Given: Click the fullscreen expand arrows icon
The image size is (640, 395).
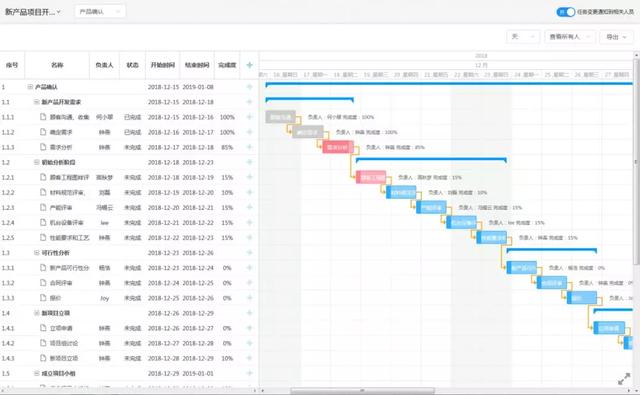Looking at the screenshot, I should pyautogui.click(x=624, y=379).
